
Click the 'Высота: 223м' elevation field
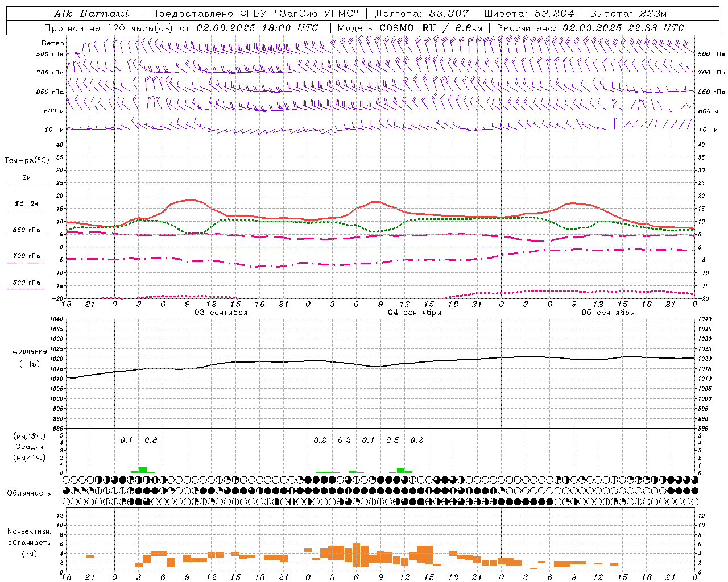(x=628, y=14)
